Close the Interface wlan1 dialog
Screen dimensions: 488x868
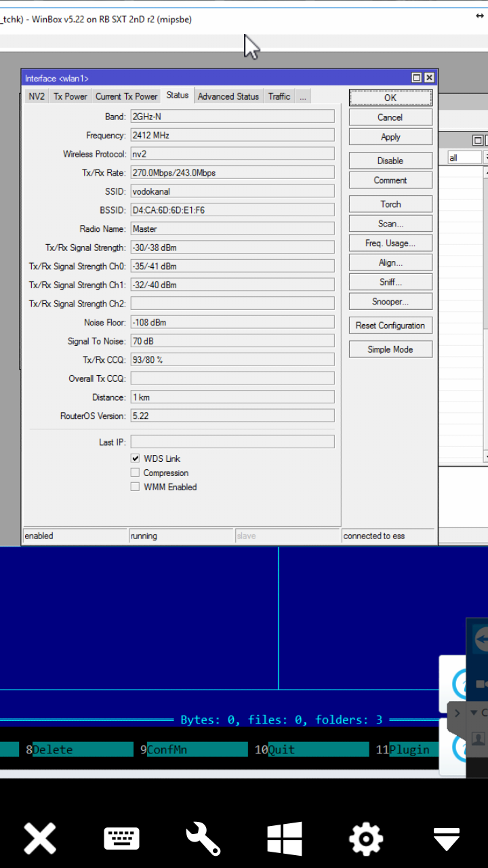coord(429,78)
